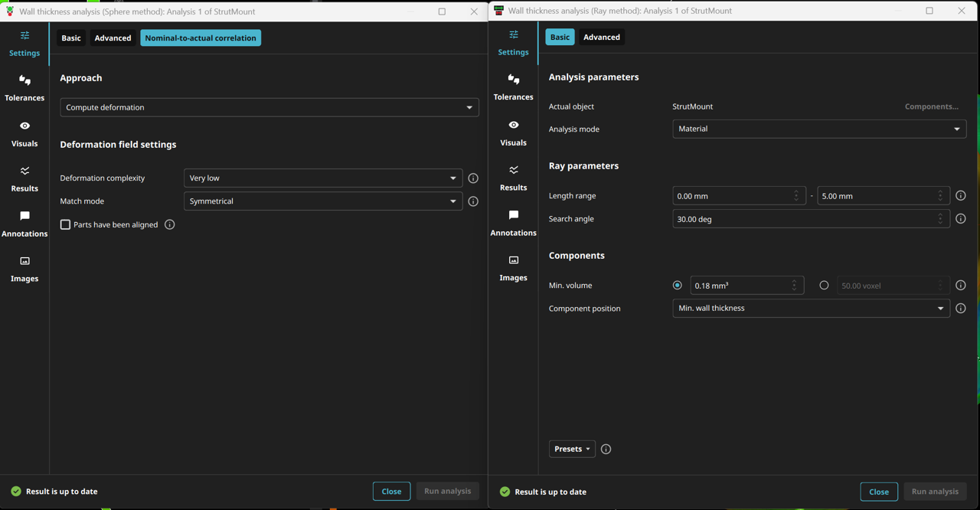The image size is (980, 510).
Task: Click info icon next to Presets button
Action: [606, 450]
